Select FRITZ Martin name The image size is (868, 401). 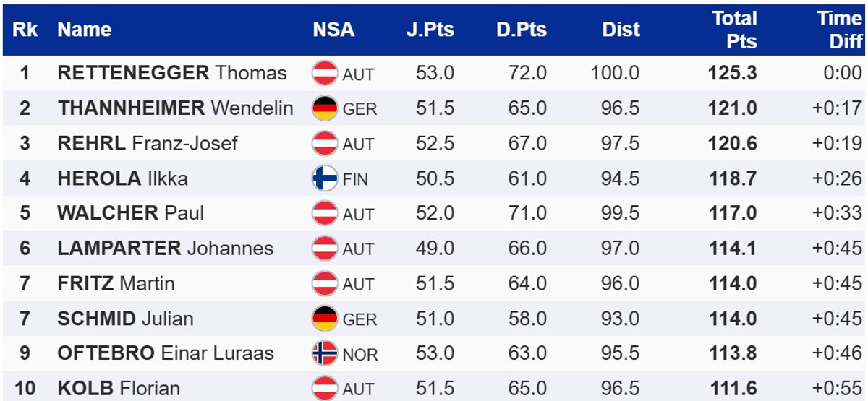pyautogui.click(x=116, y=283)
